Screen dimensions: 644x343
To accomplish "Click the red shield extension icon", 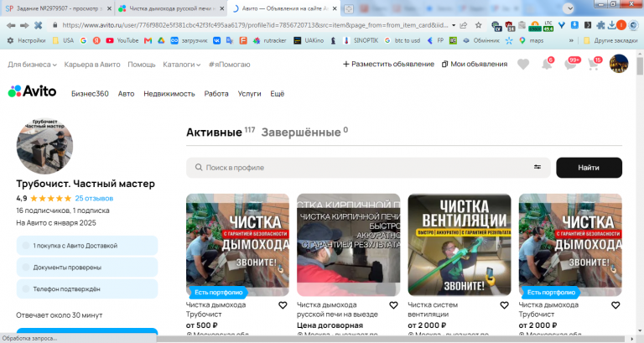I will click(509, 26).
